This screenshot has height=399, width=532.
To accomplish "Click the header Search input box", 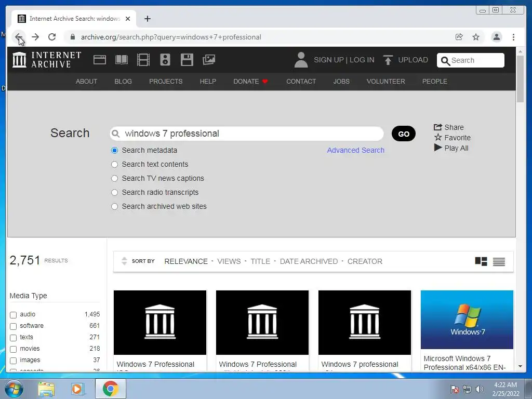I will click(471, 60).
